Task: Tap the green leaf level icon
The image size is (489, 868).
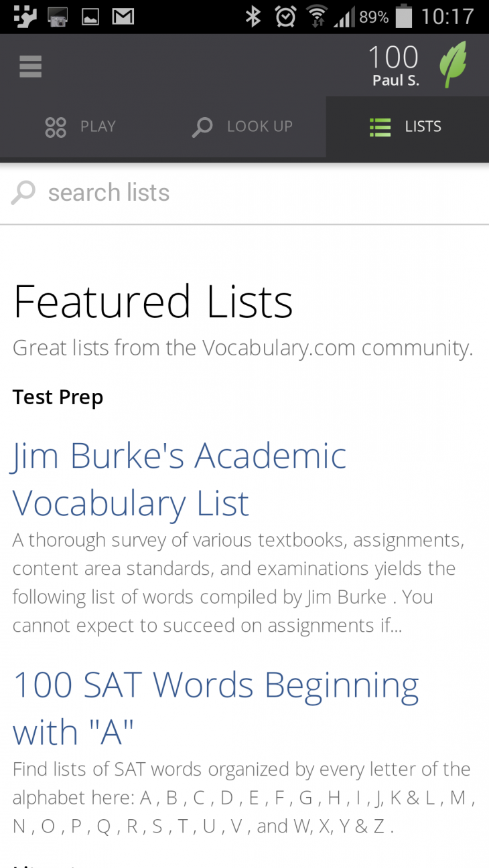Action: pos(453,65)
